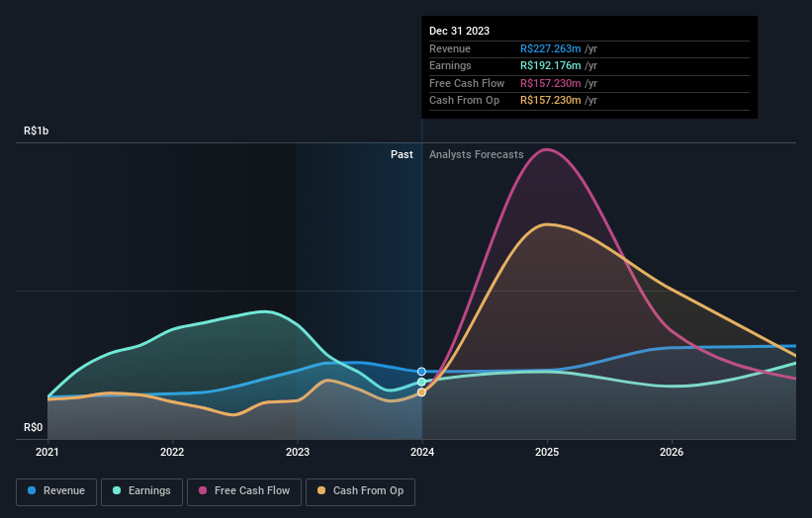Click the Analysts Forecasts label

click(x=477, y=155)
